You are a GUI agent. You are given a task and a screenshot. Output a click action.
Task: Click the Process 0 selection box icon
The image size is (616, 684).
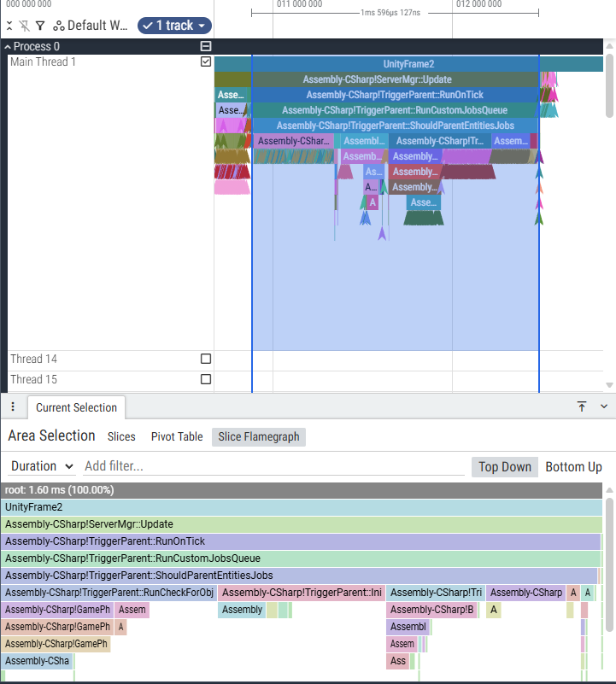point(205,46)
